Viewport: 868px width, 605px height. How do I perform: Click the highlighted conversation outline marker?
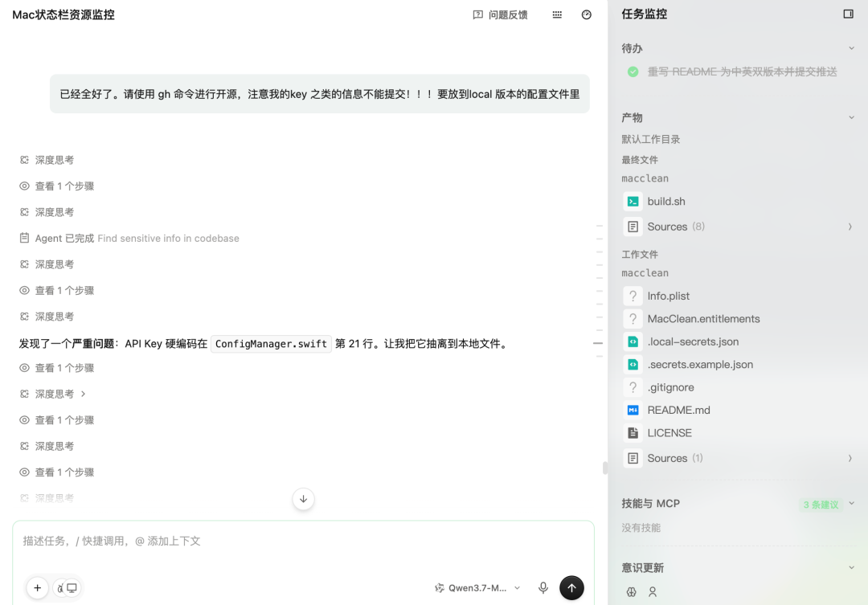(x=598, y=343)
